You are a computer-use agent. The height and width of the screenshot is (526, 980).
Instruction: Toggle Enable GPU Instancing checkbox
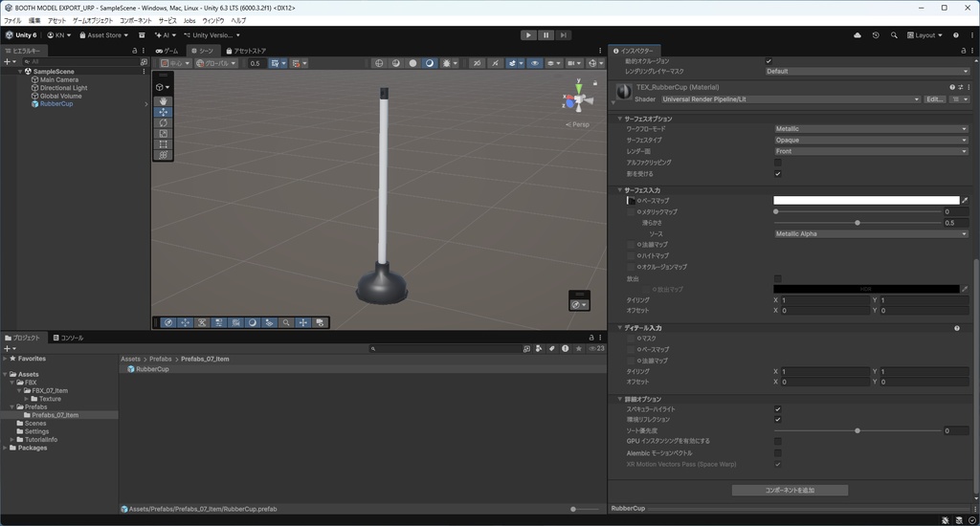point(777,441)
